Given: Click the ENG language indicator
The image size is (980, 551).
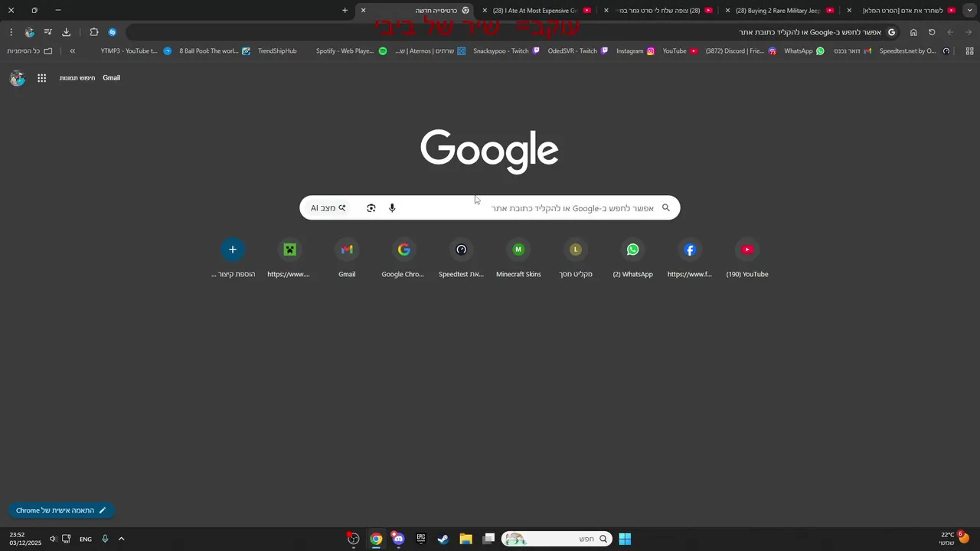Looking at the screenshot, I should [86, 539].
